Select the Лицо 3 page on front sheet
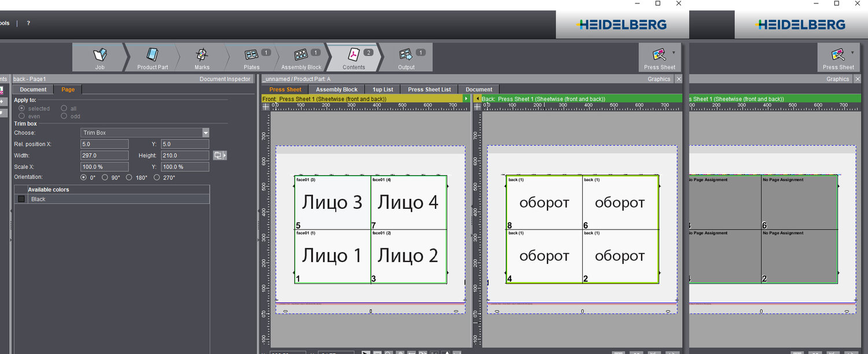Image resolution: width=868 pixels, height=354 pixels. click(x=333, y=202)
